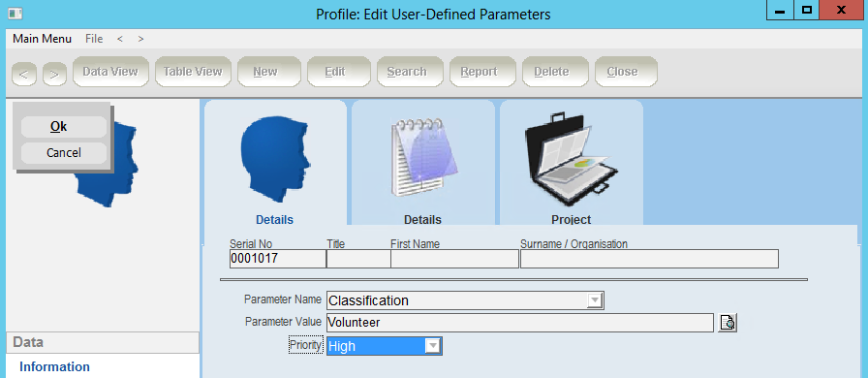Confirm with the Ok button
Viewport: 868px width, 378px height.
[x=64, y=127]
